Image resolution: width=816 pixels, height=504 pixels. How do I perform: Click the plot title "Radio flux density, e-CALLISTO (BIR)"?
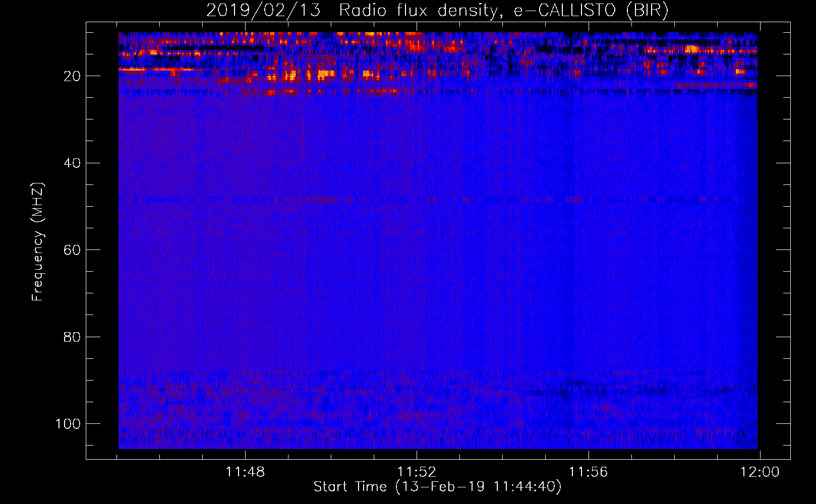point(503,11)
